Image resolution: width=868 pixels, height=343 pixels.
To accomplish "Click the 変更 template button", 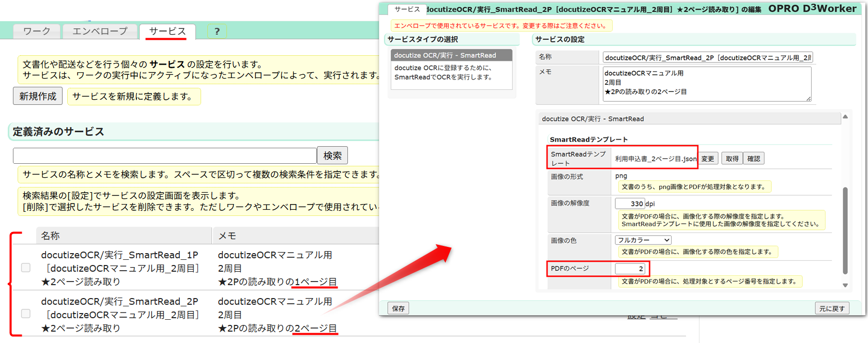I will (x=708, y=159).
